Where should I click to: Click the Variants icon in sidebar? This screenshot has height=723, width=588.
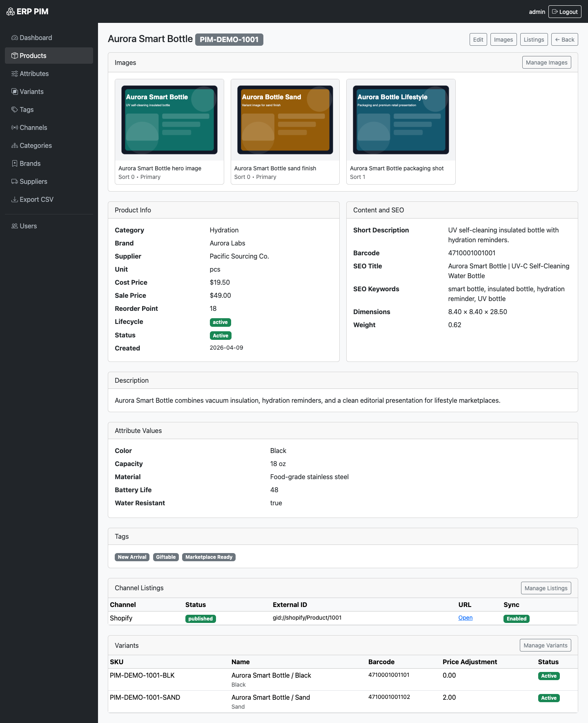pyautogui.click(x=15, y=91)
